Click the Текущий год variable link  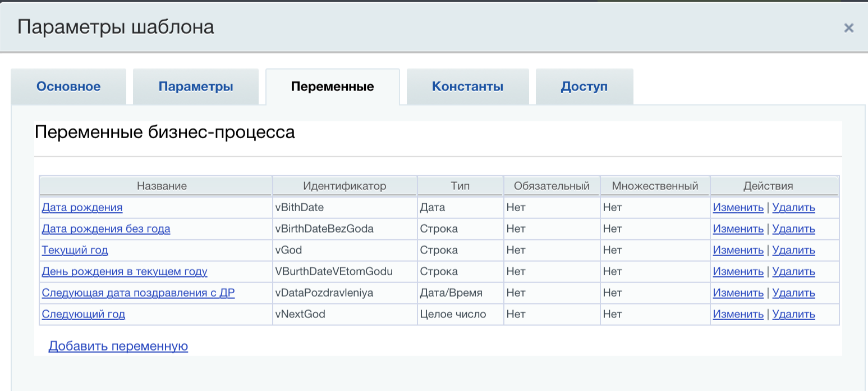[x=75, y=250]
